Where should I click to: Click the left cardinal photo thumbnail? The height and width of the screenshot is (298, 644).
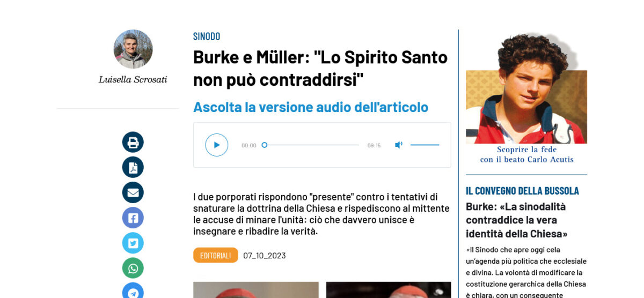click(256, 290)
